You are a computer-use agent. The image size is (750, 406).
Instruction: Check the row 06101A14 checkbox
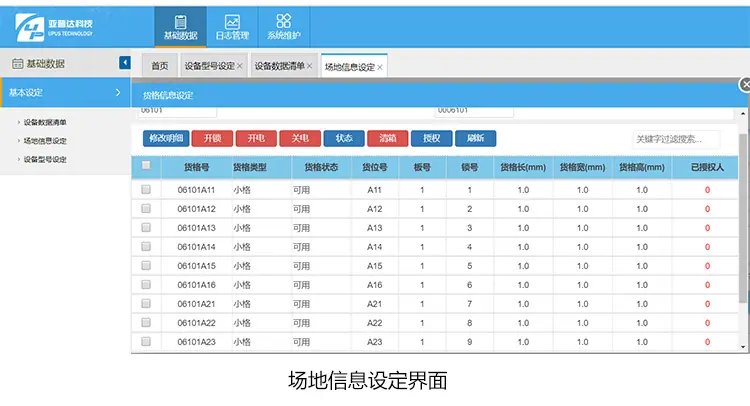click(x=146, y=246)
